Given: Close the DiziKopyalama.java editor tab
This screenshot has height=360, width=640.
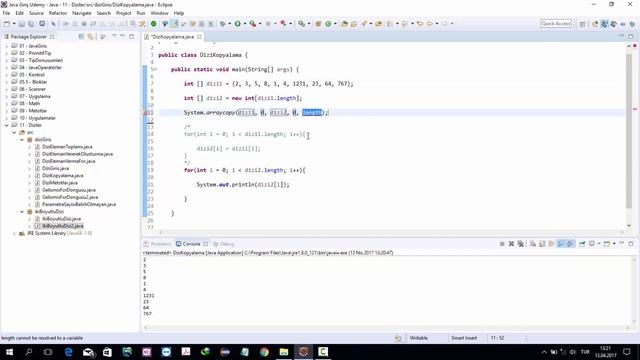Looking at the screenshot, I should click(x=199, y=37).
